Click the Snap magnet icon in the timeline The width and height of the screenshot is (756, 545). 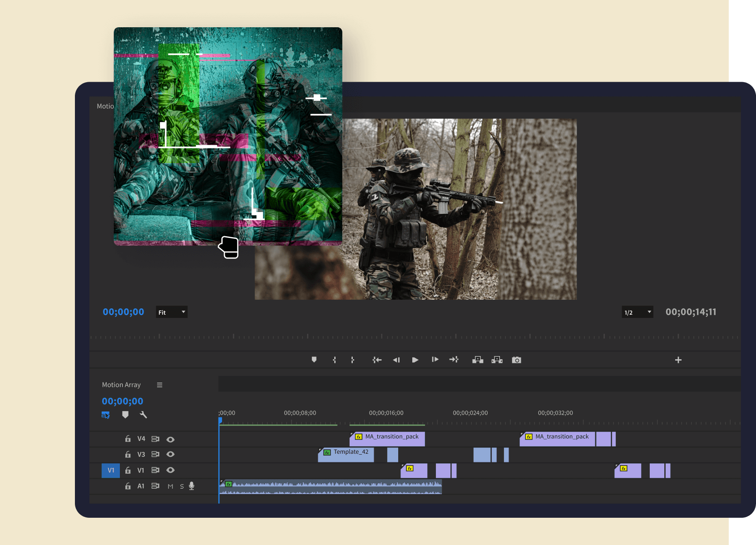(x=105, y=415)
